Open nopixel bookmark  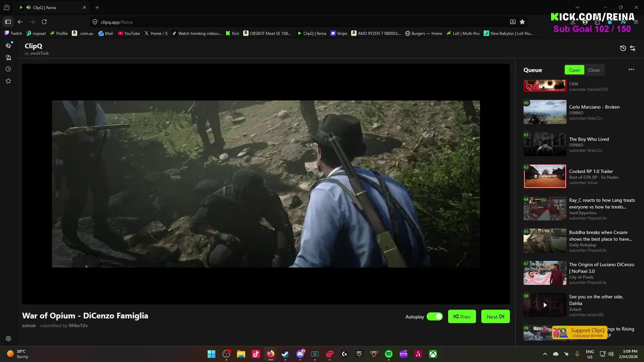[x=36, y=34]
